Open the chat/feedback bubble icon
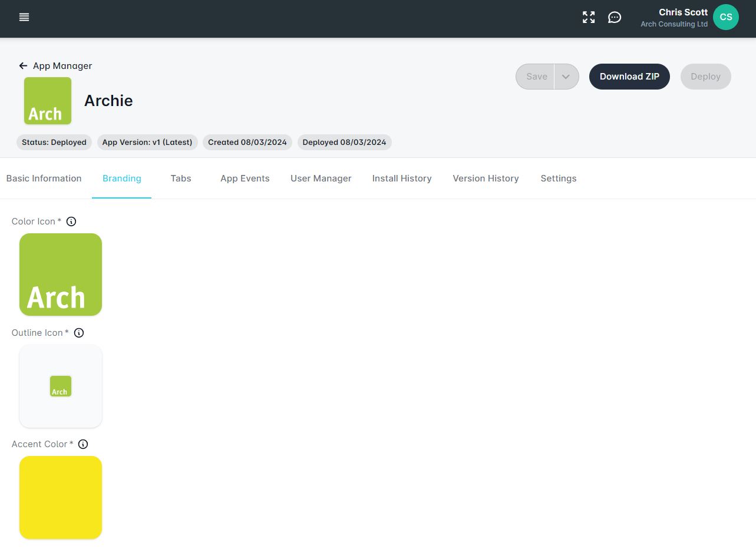This screenshot has width=756, height=552. (x=615, y=17)
